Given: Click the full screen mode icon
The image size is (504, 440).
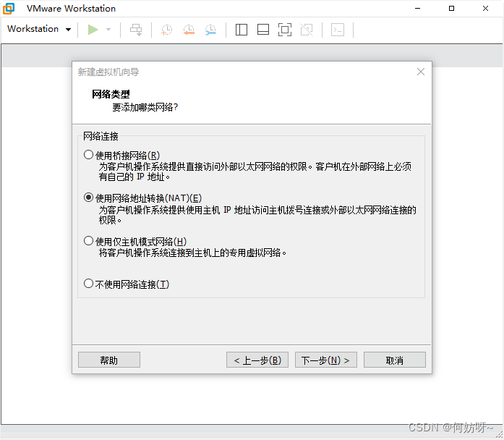Looking at the screenshot, I should click(x=285, y=30).
